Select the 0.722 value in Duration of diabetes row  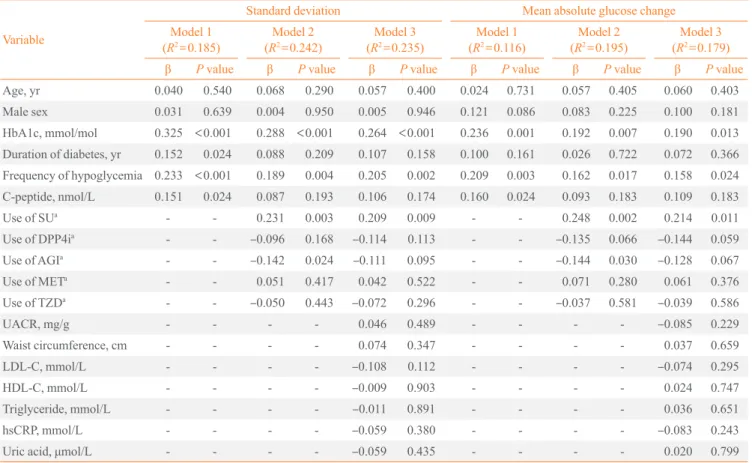coord(623,154)
